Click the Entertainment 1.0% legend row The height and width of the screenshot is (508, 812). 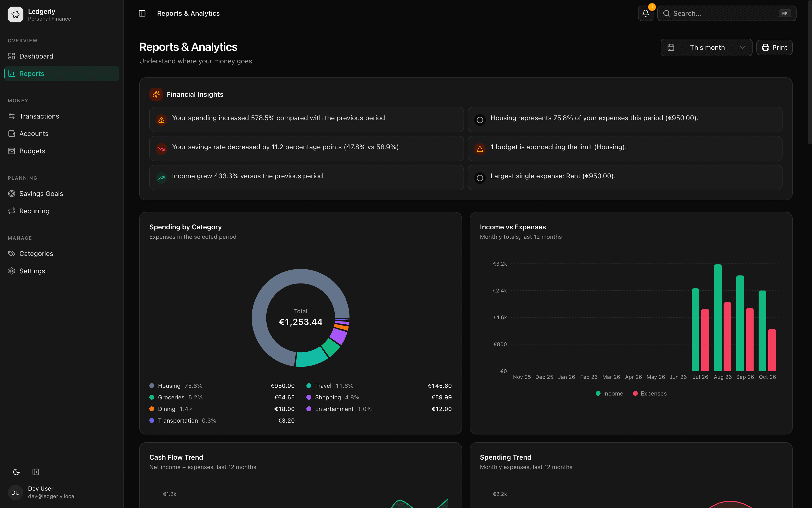pos(379,409)
